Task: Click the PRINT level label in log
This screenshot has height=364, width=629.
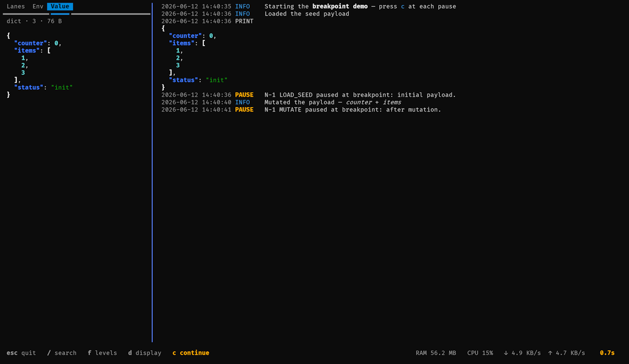Action: [244, 21]
